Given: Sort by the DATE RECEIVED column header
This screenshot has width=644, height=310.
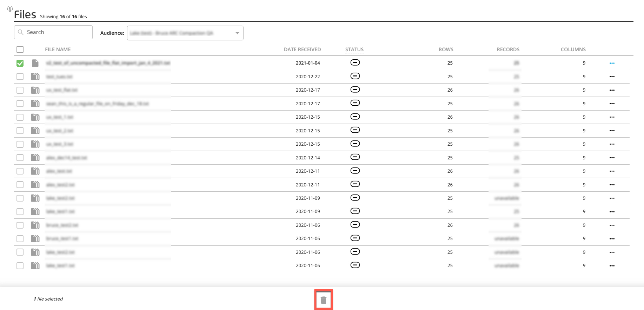Looking at the screenshot, I should point(302,50).
